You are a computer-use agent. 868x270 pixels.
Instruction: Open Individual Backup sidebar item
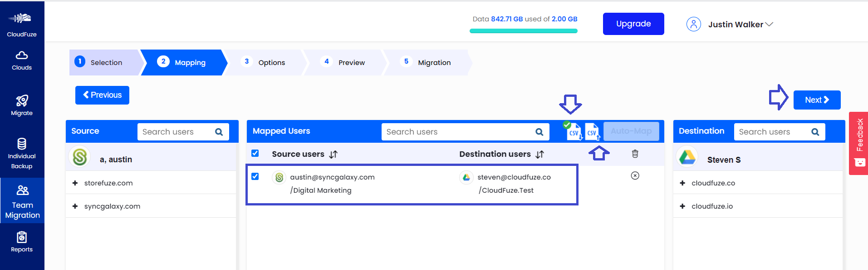(22, 154)
